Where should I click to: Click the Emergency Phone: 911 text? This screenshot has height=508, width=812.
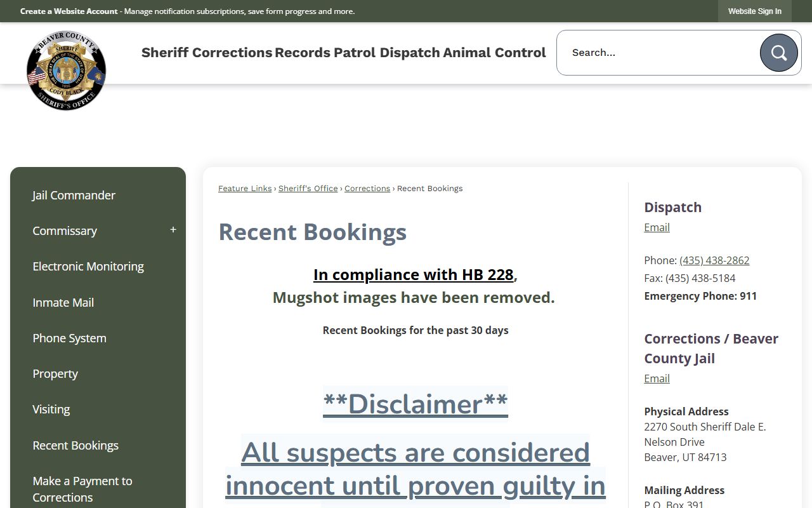700,296
